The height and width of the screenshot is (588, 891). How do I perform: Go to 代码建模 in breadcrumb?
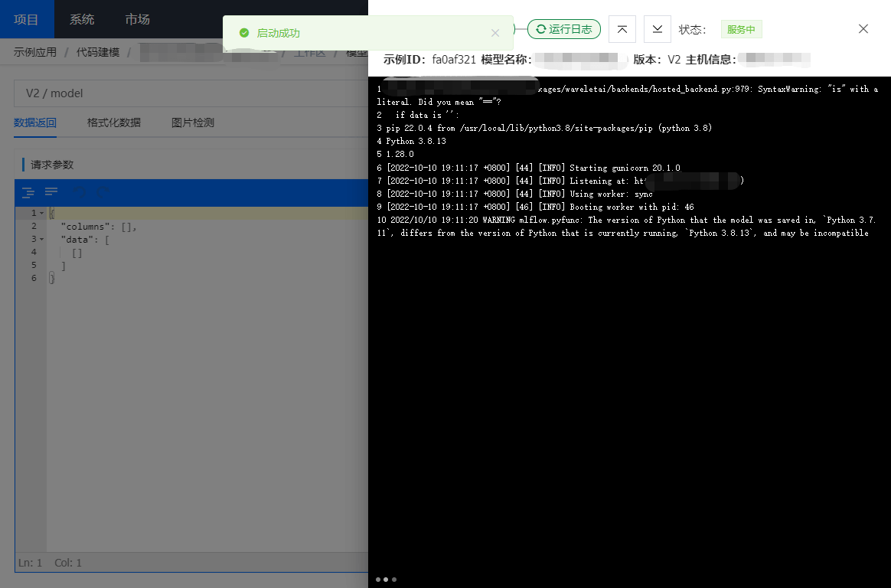(x=98, y=52)
